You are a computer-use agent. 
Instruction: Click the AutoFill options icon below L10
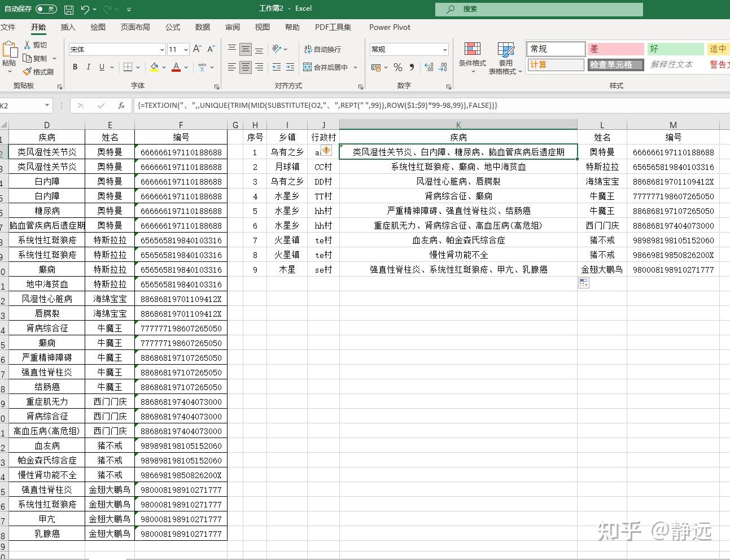click(x=584, y=283)
